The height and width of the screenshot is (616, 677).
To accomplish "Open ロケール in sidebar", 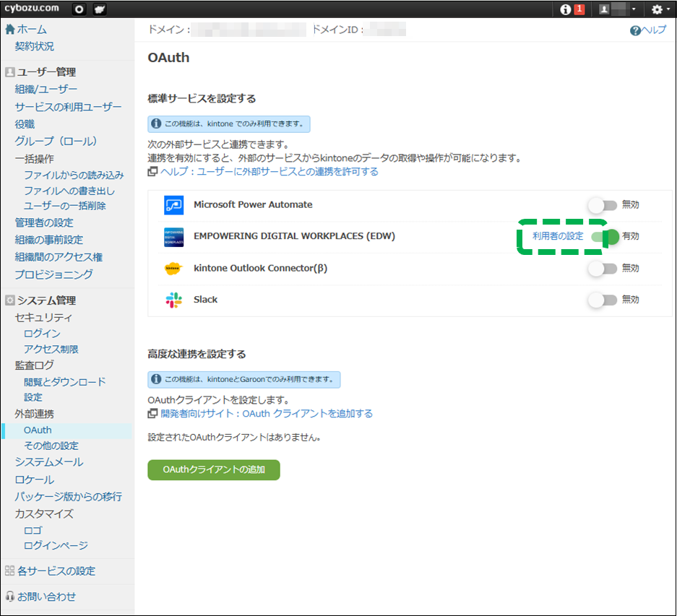I will (35, 480).
